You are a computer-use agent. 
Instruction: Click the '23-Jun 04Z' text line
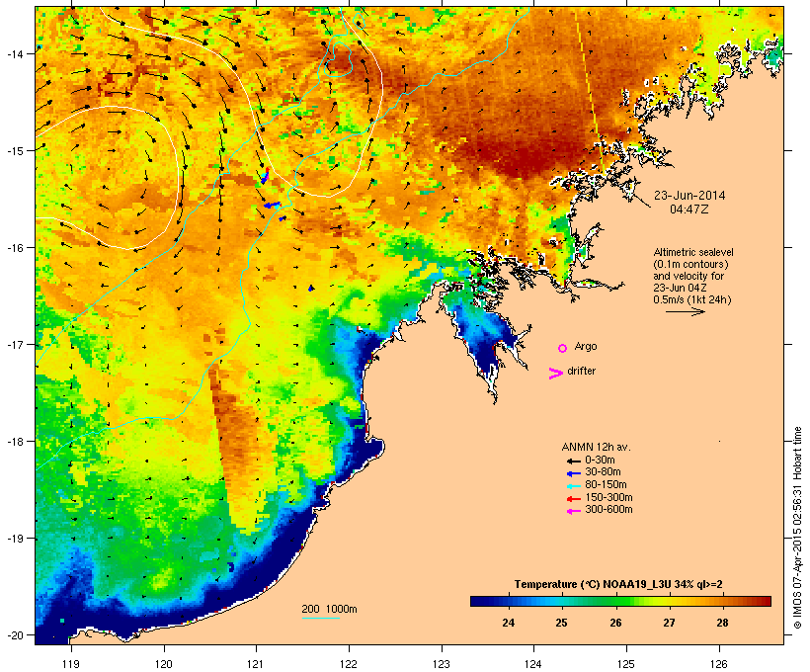[680, 288]
